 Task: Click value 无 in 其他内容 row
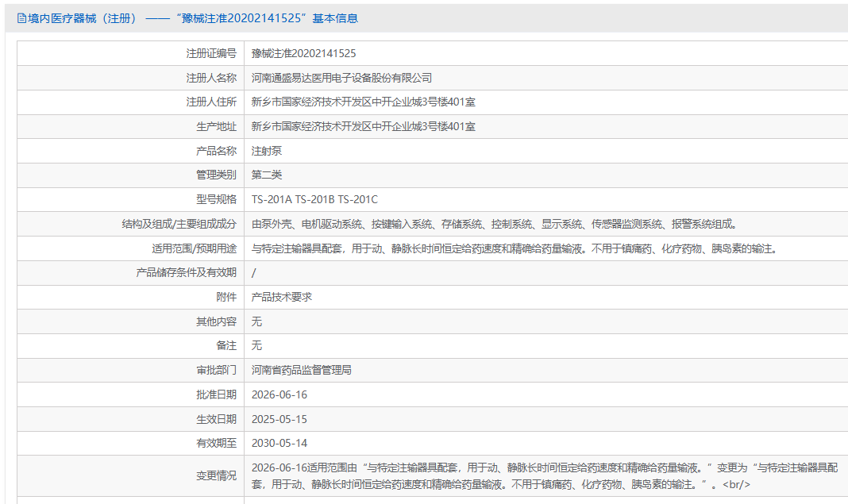tap(257, 321)
